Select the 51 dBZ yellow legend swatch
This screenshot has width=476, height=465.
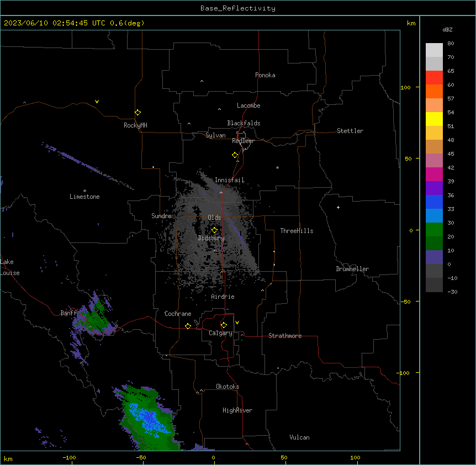click(434, 119)
